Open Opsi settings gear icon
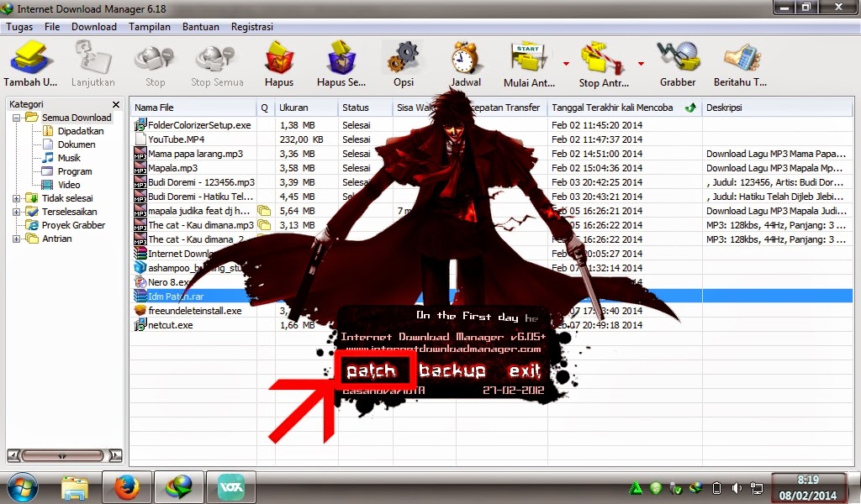This screenshot has height=504, width=861. (404, 58)
